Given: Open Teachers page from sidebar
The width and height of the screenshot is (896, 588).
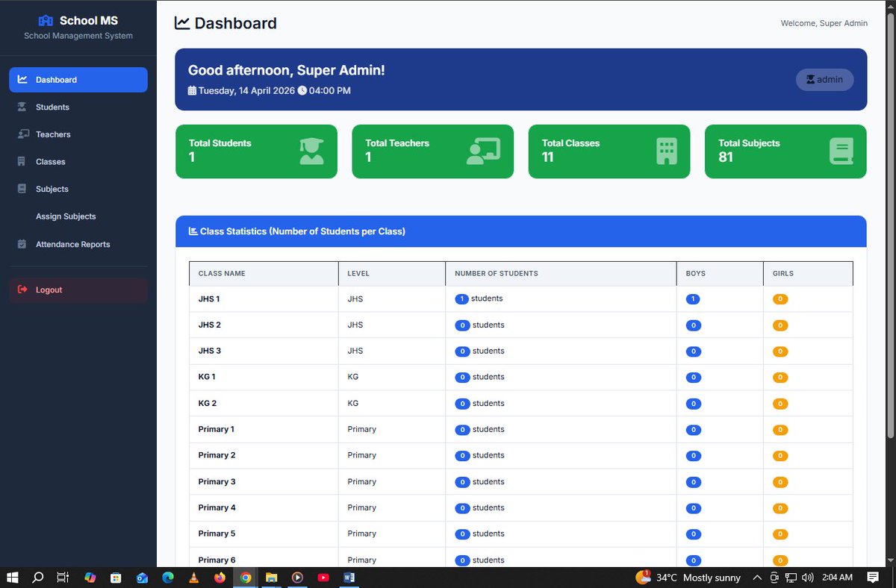Looking at the screenshot, I should [78, 134].
